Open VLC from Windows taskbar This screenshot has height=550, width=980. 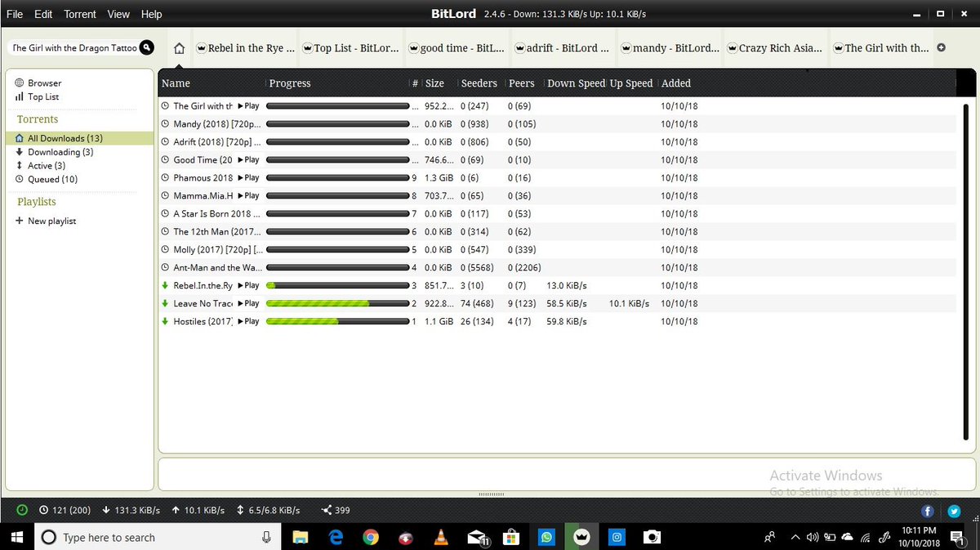[x=441, y=537]
